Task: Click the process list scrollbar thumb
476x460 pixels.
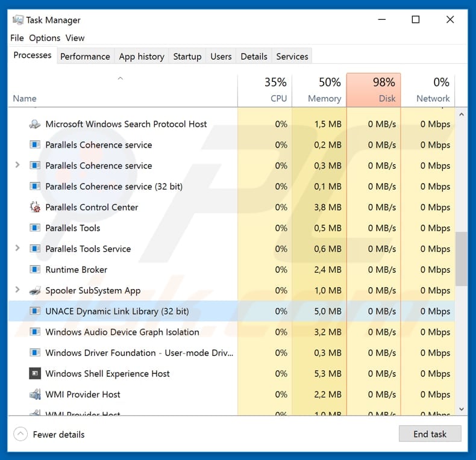Action: pyautogui.click(x=462, y=258)
